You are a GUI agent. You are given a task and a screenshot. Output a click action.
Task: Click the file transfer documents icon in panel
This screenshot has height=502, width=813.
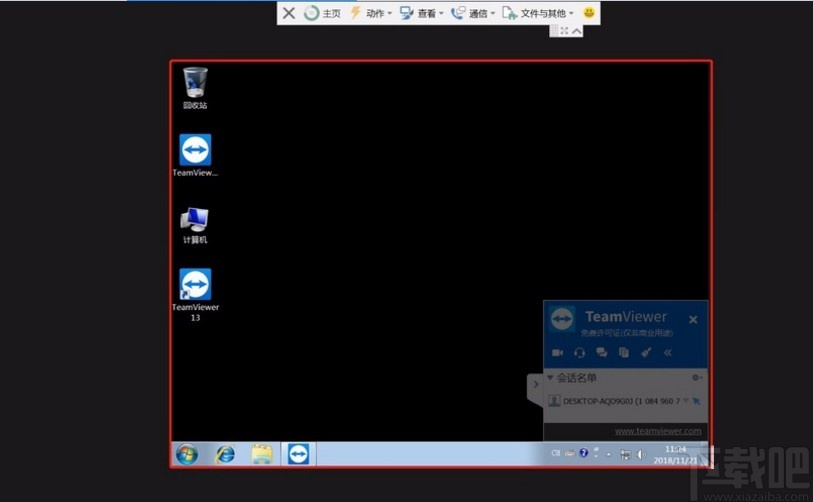624,352
